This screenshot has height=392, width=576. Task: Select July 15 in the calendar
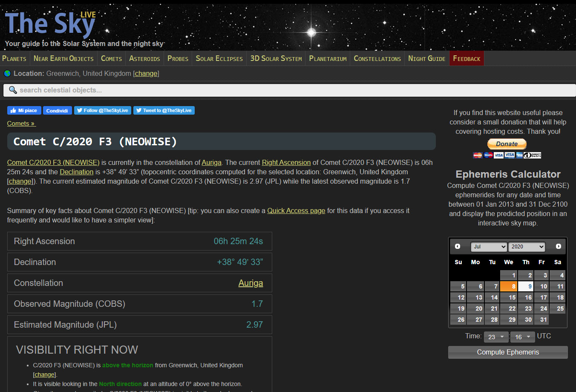coord(509,297)
